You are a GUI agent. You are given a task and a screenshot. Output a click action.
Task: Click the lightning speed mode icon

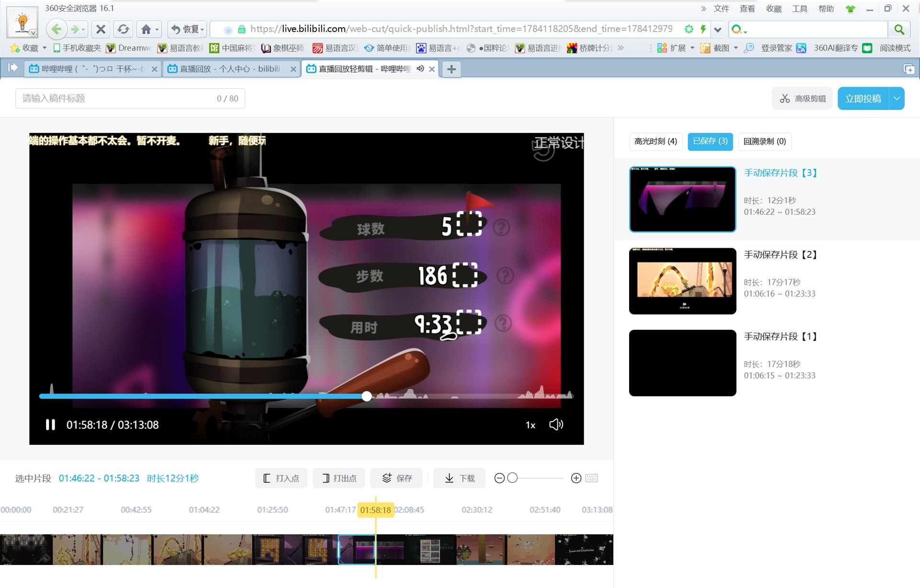click(703, 29)
